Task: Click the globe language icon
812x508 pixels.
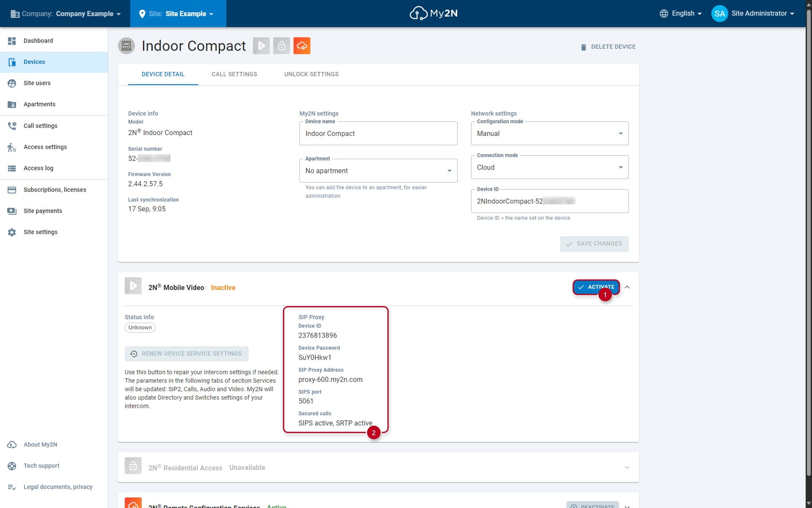Action: pyautogui.click(x=664, y=14)
